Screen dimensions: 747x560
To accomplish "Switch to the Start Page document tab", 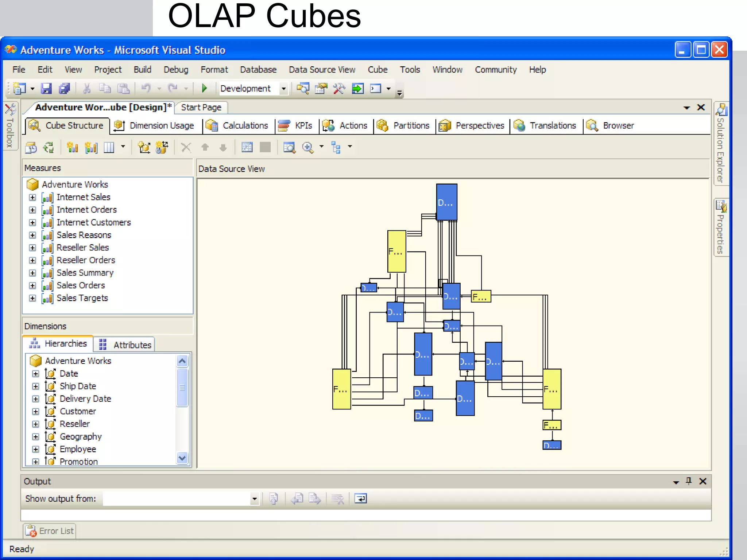I will coord(201,108).
